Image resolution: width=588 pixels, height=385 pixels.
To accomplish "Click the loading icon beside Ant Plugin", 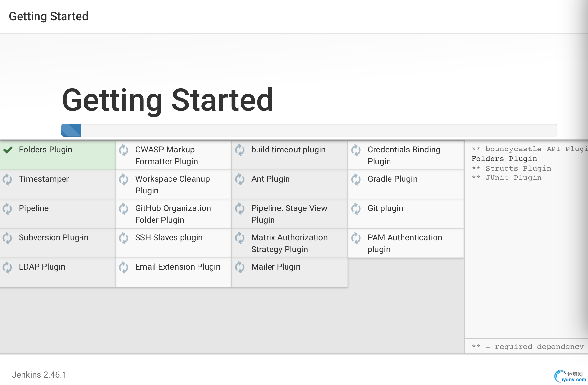I will [x=240, y=179].
